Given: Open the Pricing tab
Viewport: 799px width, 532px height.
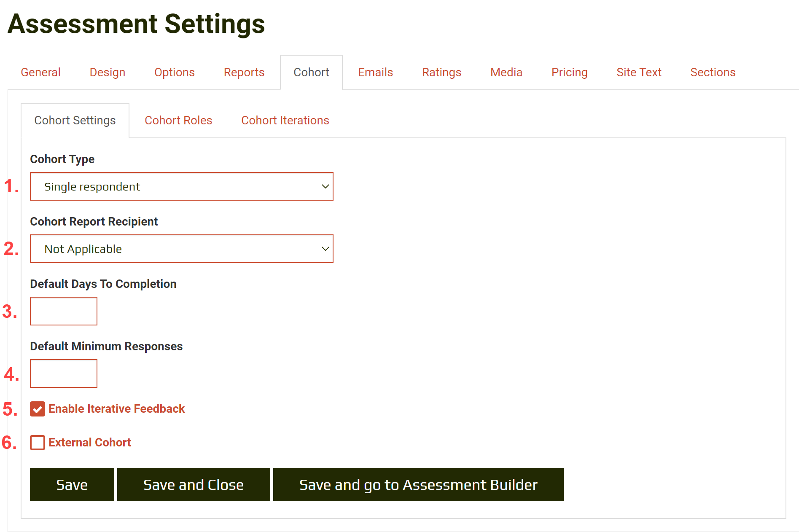Looking at the screenshot, I should click(569, 72).
